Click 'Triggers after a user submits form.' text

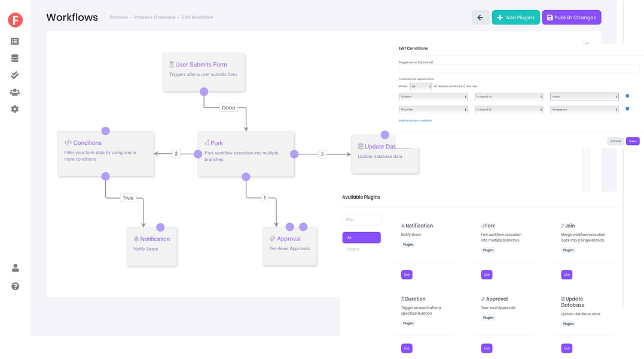tap(203, 74)
